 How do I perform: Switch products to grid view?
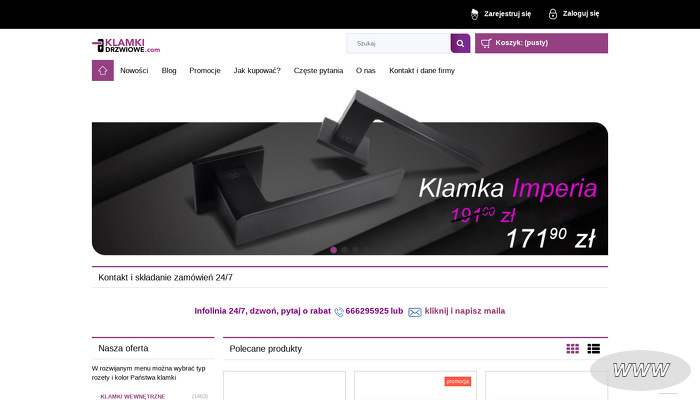pyautogui.click(x=572, y=349)
